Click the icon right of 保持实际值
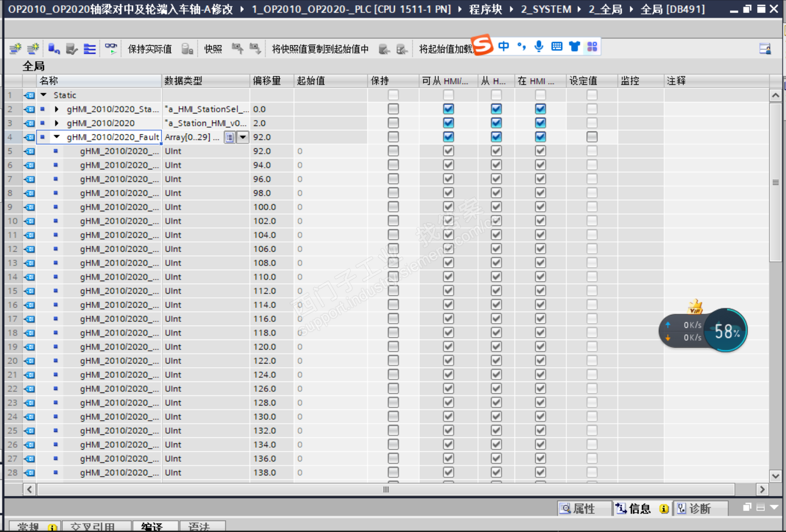 [187, 49]
